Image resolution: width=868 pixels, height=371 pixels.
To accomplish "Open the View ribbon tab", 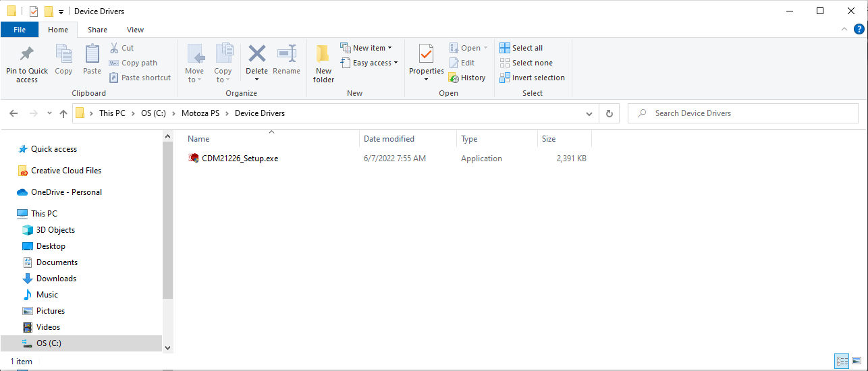I will [x=135, y=30].
